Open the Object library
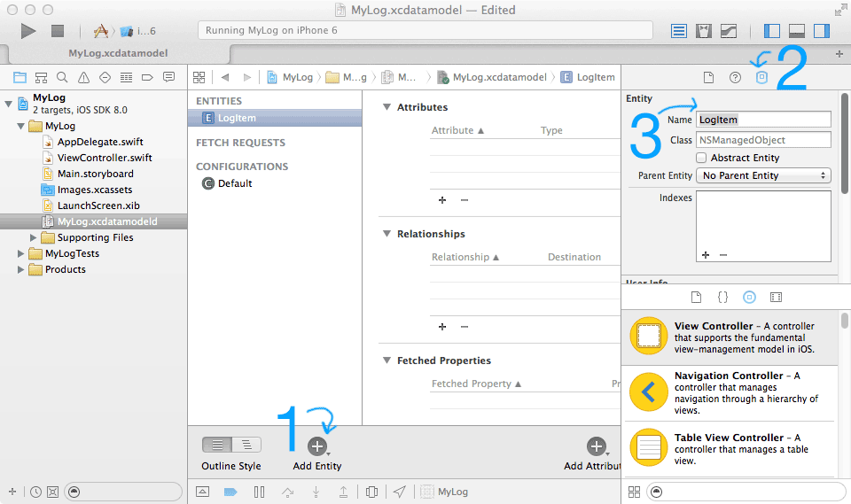Screen dimensions: 851x504 click(749, 297)
